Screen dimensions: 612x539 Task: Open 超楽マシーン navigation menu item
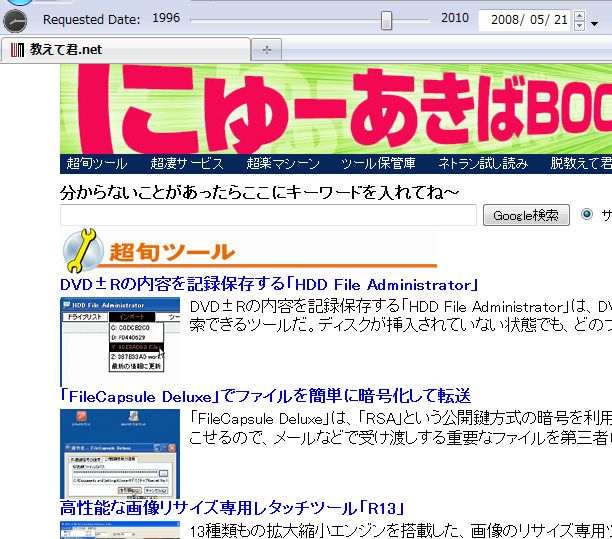click(x=283, y=163)
